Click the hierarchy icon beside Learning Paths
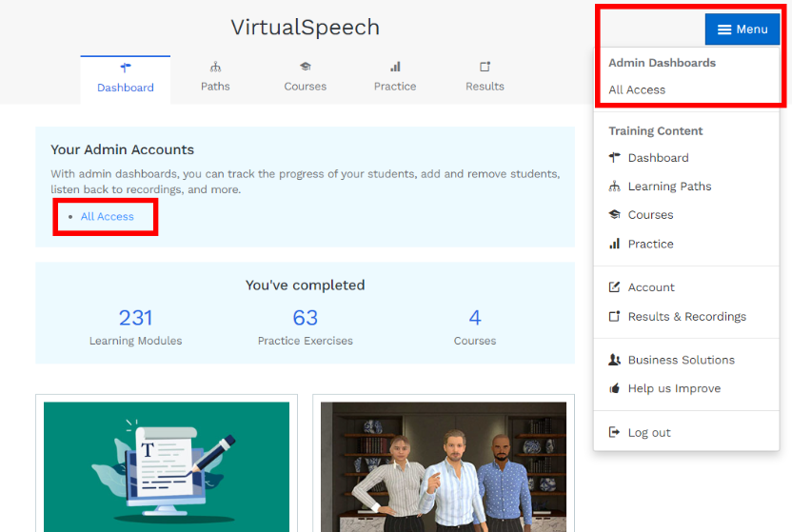 click(x=614, y=187)
